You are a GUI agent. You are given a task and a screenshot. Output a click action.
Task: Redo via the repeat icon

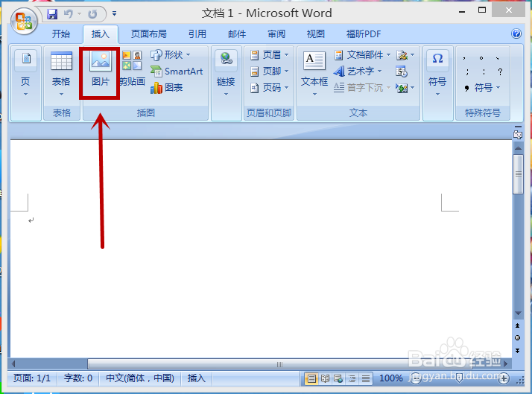(92, 14)
